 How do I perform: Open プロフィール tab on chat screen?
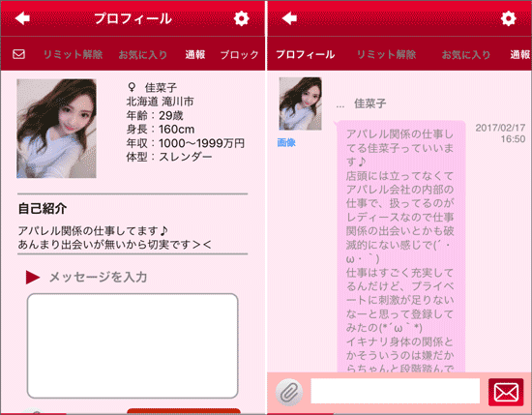pos(306,54)
